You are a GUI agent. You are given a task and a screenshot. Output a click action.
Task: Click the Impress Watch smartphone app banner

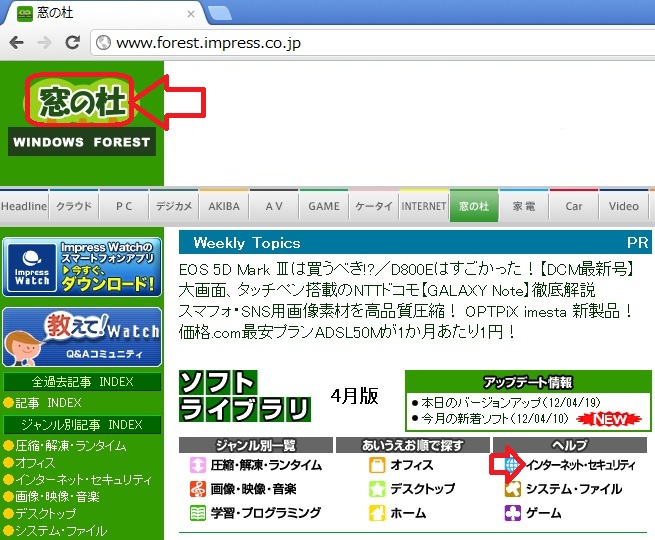82,267
